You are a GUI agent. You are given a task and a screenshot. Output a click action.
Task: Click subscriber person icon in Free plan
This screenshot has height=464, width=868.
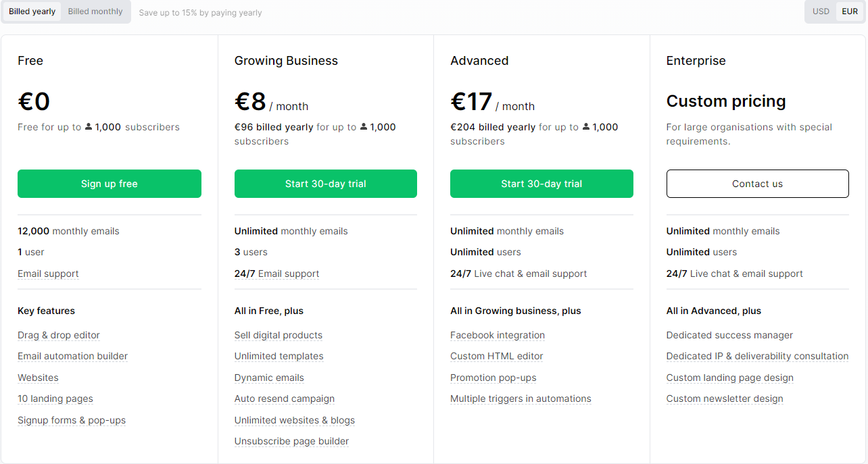click(89, 127)
